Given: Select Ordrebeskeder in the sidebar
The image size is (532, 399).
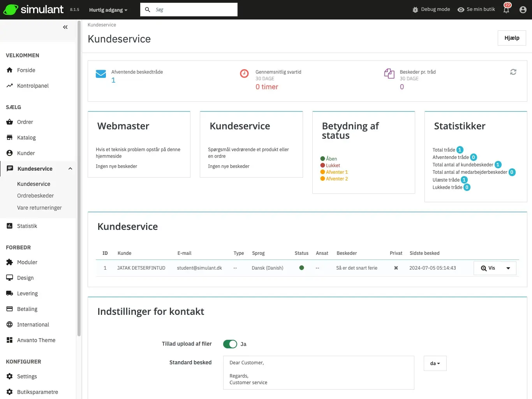Looking at the screenshot, I should click(35, 196).
